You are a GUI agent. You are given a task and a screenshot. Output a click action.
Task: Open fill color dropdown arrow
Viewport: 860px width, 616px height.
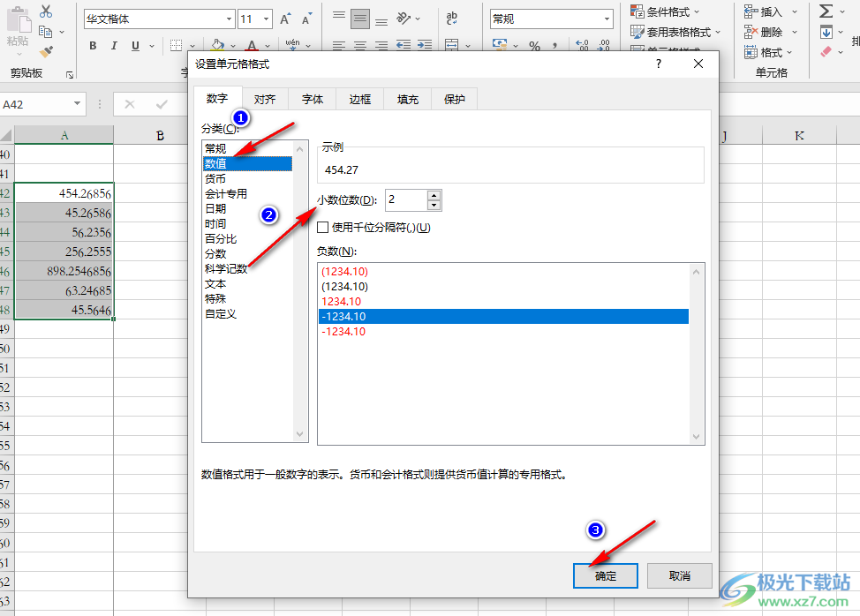point(232,46)
